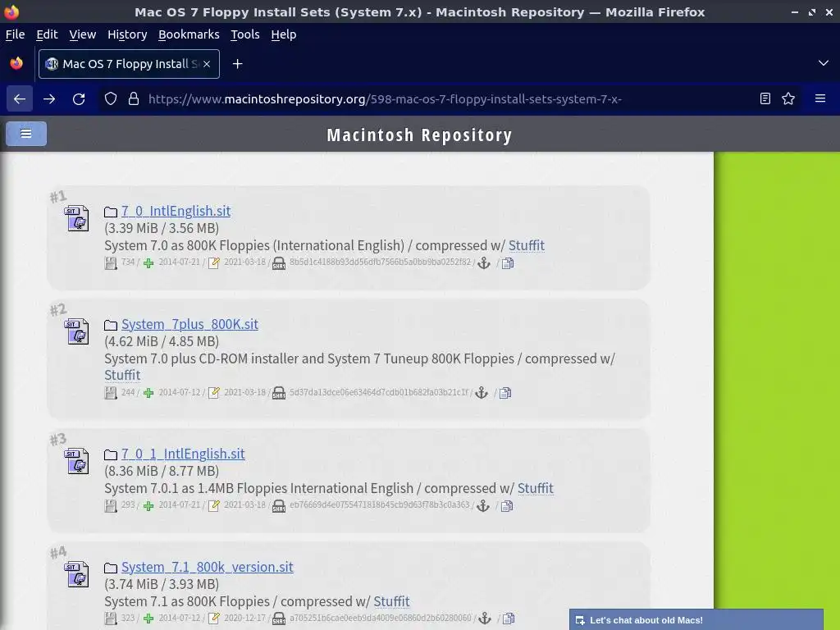Go back with the browser back arrow
This screenshot has width=840, height=630.
(x=20, y=99)
